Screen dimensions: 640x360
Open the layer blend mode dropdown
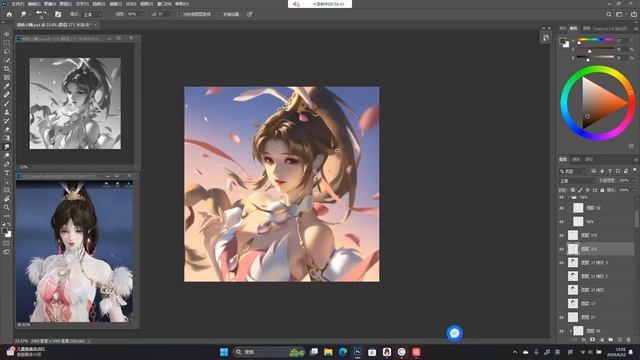(x=578, y=181)
